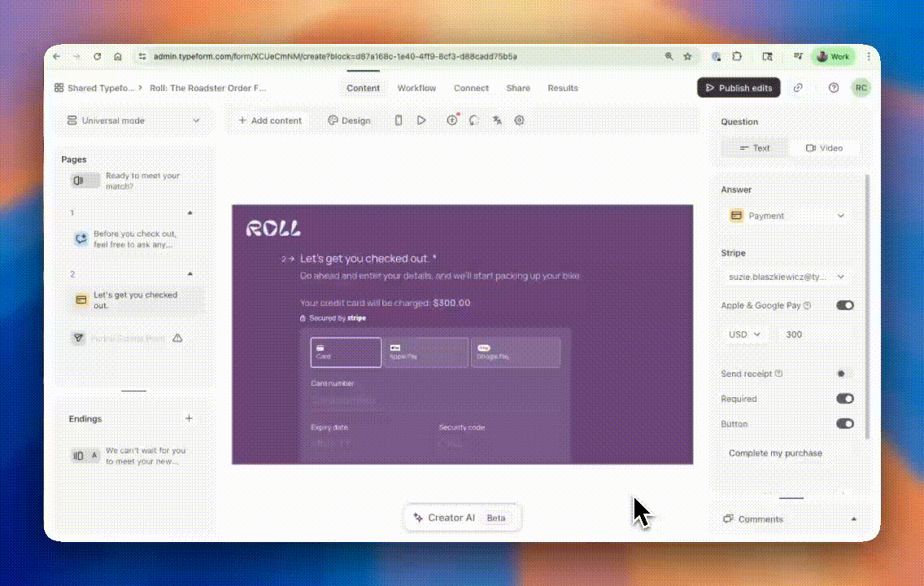Toggle Button switch

pyautogui.click(x=844, y=424)
